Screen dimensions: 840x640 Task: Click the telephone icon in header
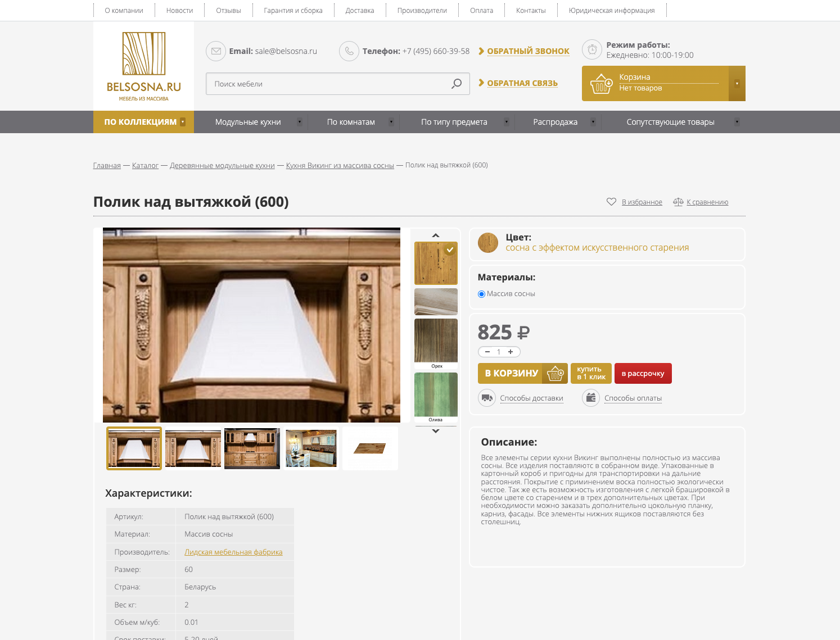349,51
